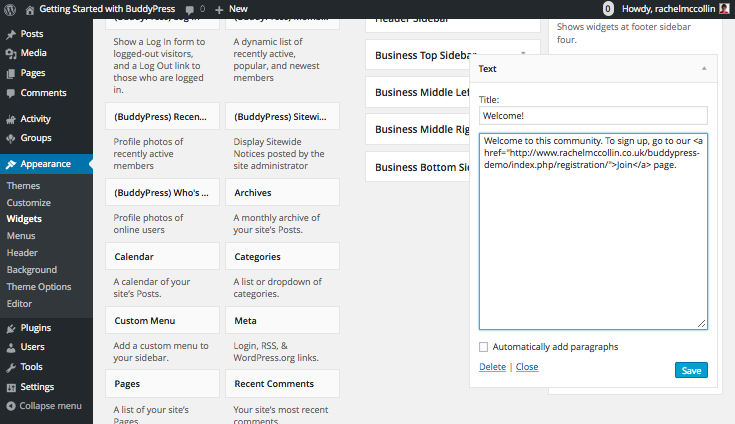
Task: Collapse the Text widget panel arrow
Action: click(x=704, y=68)
